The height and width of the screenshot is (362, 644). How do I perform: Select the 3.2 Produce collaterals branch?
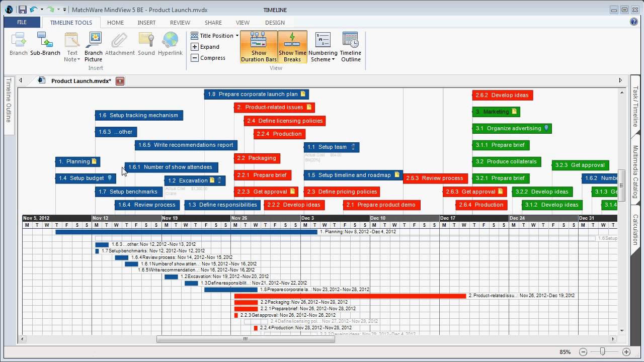pyautogui.click(x=507, y=161)
